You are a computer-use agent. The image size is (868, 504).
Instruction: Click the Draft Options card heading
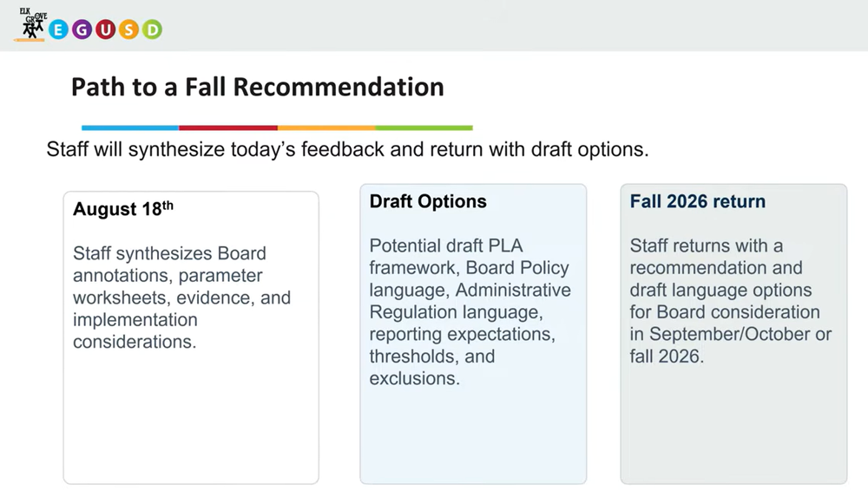428,201
